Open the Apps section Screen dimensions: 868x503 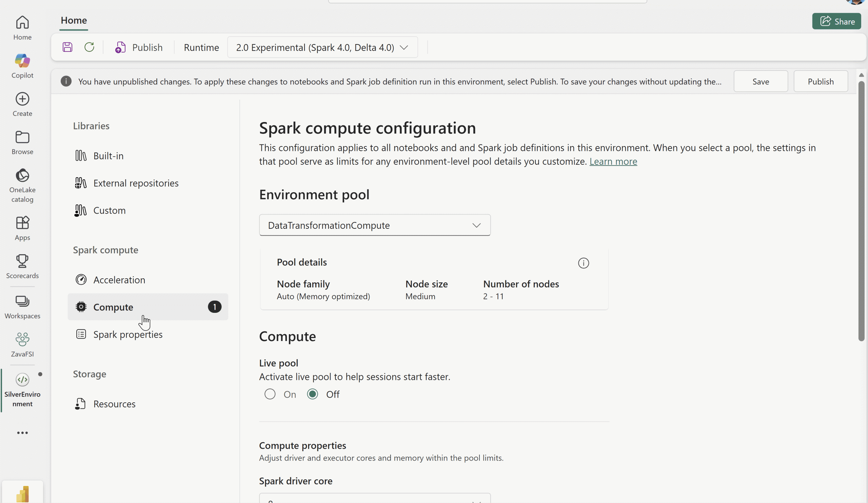click(22, 228)
